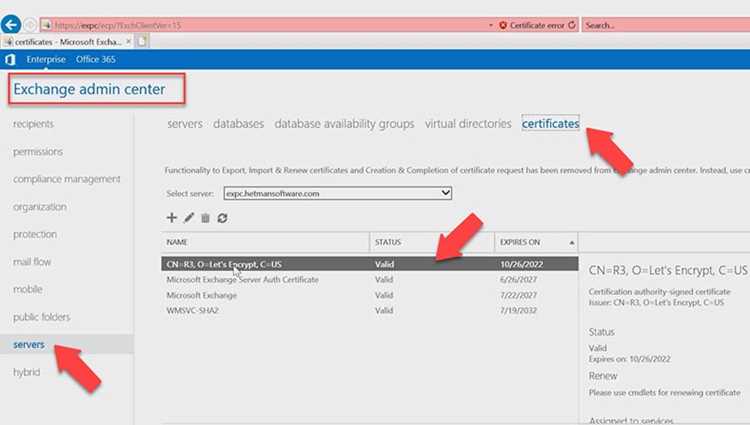The height and width of the screenshot is (425, 750).
Task: Click the refresh list icon
Action: [222, 218]
